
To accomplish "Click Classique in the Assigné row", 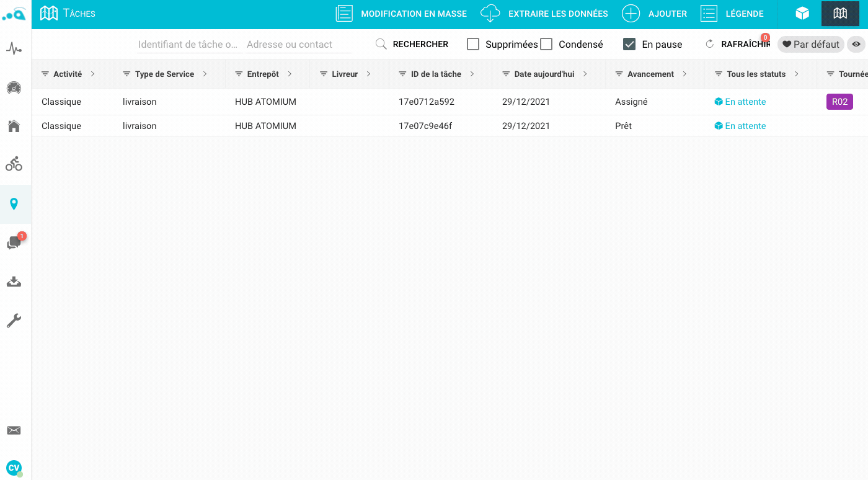I will coord(61,102).
